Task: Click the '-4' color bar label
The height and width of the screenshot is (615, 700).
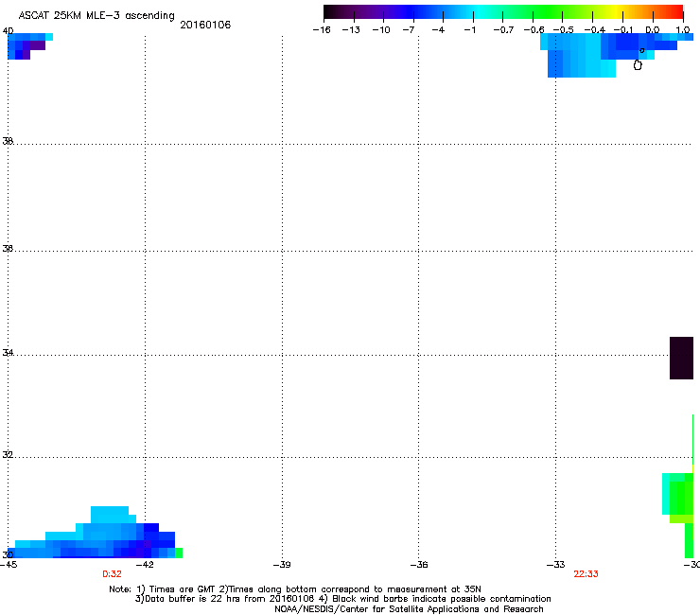Action: tap(438, 30)
